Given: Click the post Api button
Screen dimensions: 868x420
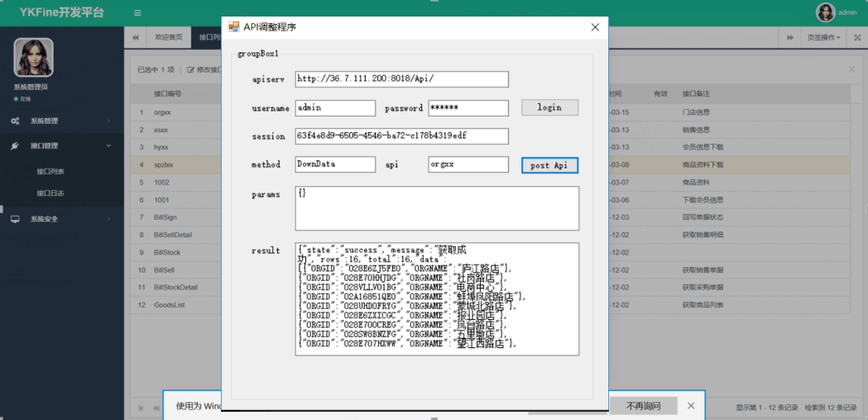Looking at the screenshot, I should 549,165.
